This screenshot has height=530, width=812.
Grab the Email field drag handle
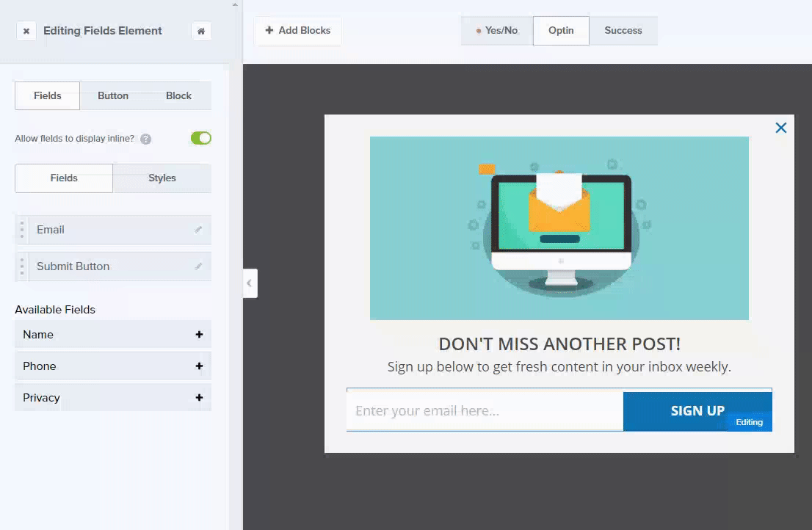pos(22,230)
